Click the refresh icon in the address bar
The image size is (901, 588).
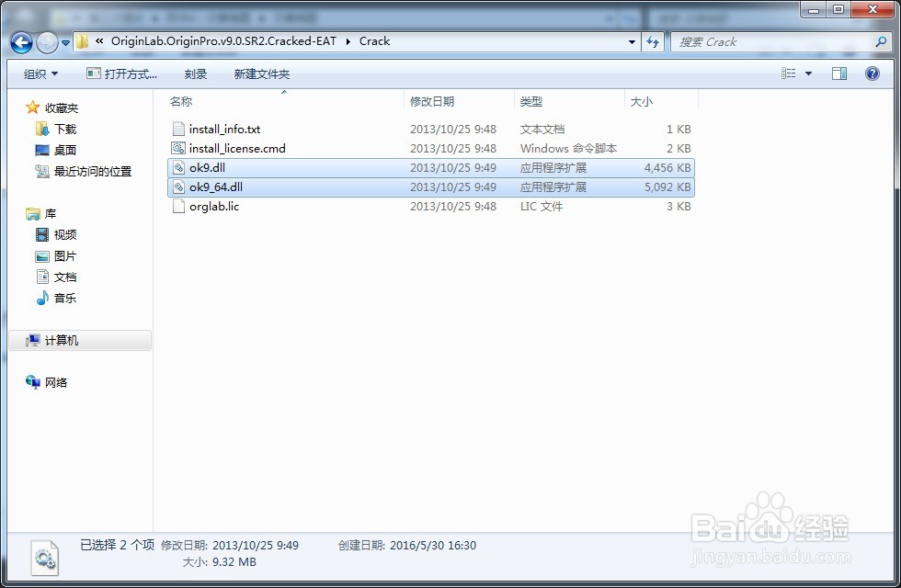point(653,41)
